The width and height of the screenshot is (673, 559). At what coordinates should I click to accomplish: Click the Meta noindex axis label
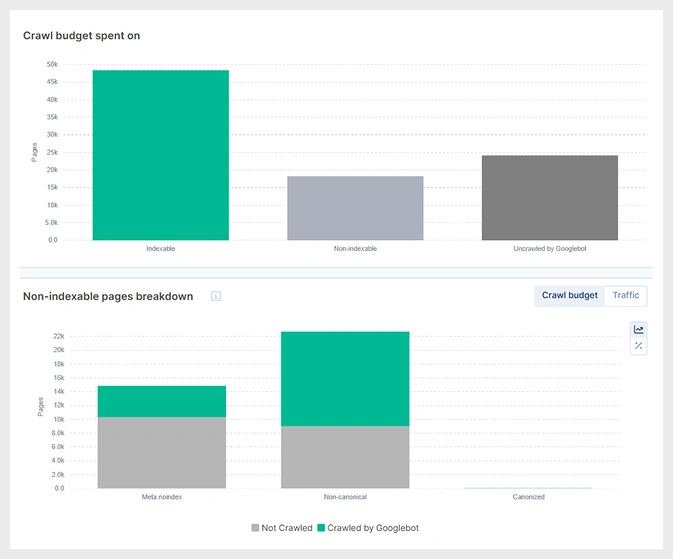pos(161,497)
